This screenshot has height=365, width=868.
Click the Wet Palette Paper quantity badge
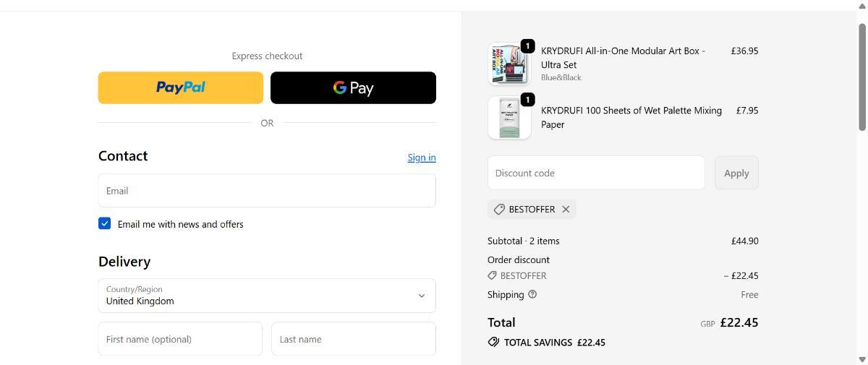[527, 100]
